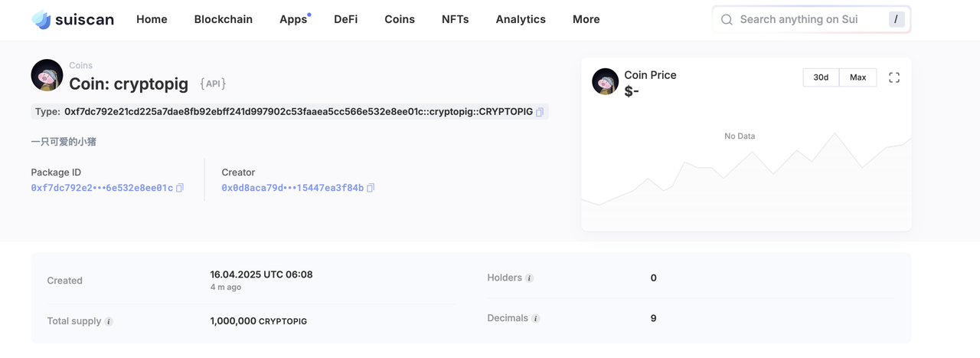980x358 pixels.
Task: Click the No Data chart label
Action: click(x=740, y=136)
